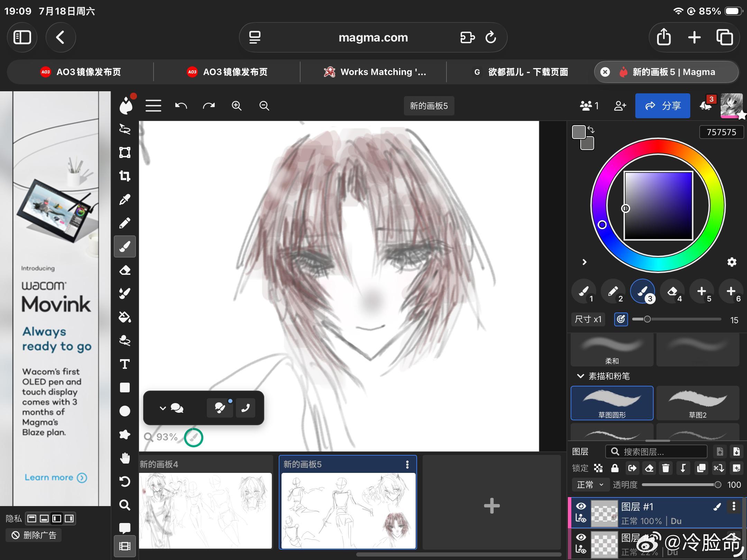Switch to 欲都孤儿 - 下载页面 tab
747x560 pixels.
click(x=520, y=72)
